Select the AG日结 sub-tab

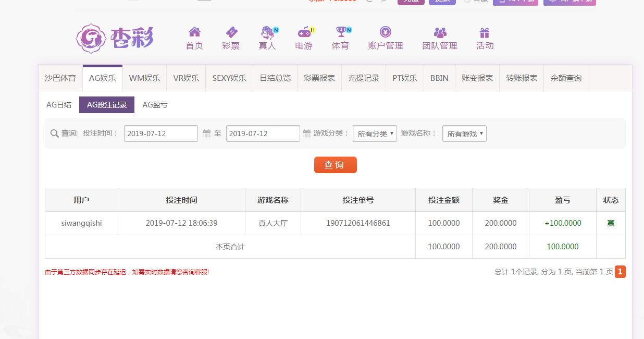click(59, 105)
